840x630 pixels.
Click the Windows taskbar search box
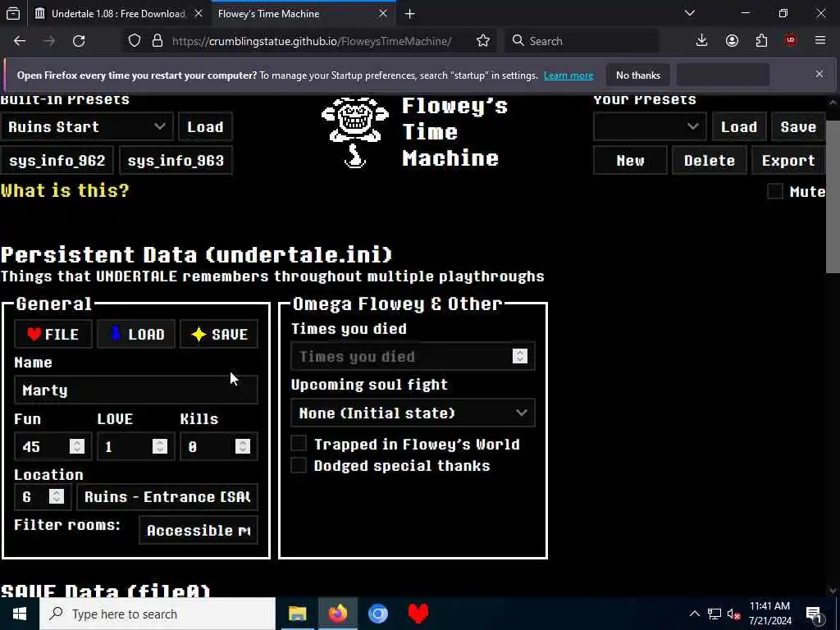157,614
